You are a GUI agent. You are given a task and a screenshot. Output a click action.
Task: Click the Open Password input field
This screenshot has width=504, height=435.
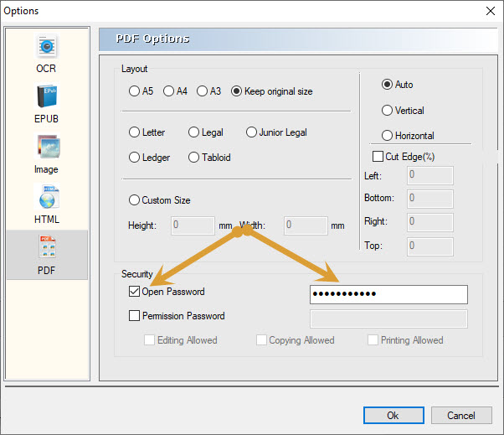(x=388, y=294)
